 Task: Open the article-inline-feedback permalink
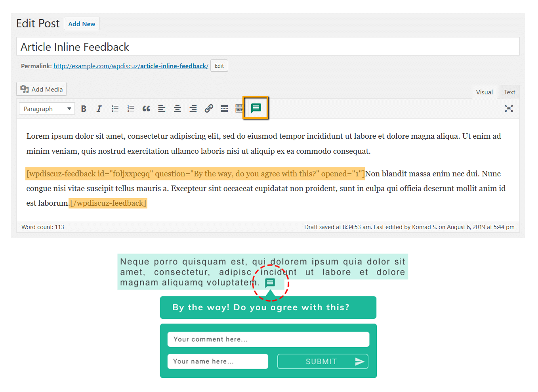pyautogui.click(x=131, y=66)
